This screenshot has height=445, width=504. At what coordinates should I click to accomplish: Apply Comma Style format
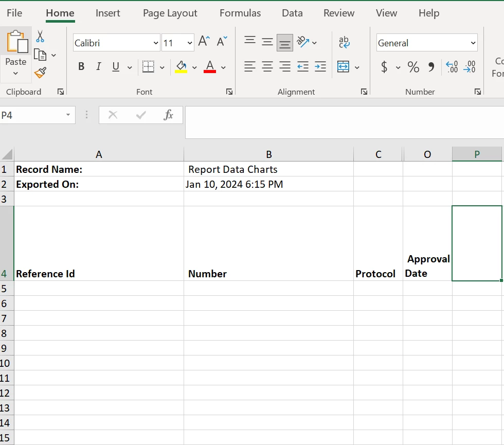coord(431,67)
